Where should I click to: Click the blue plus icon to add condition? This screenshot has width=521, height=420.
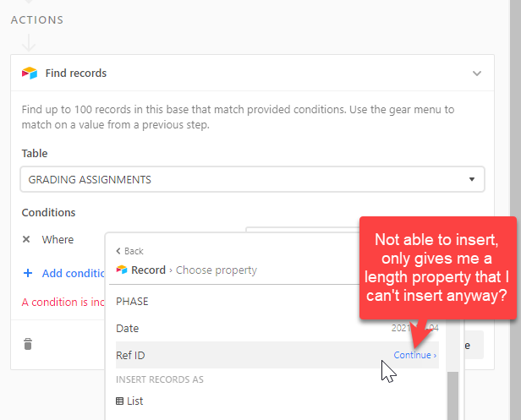point(28,273)
